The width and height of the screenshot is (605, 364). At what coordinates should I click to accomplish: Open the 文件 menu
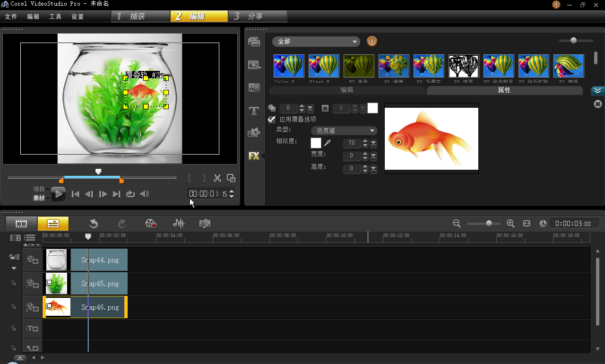coord(11,17)
